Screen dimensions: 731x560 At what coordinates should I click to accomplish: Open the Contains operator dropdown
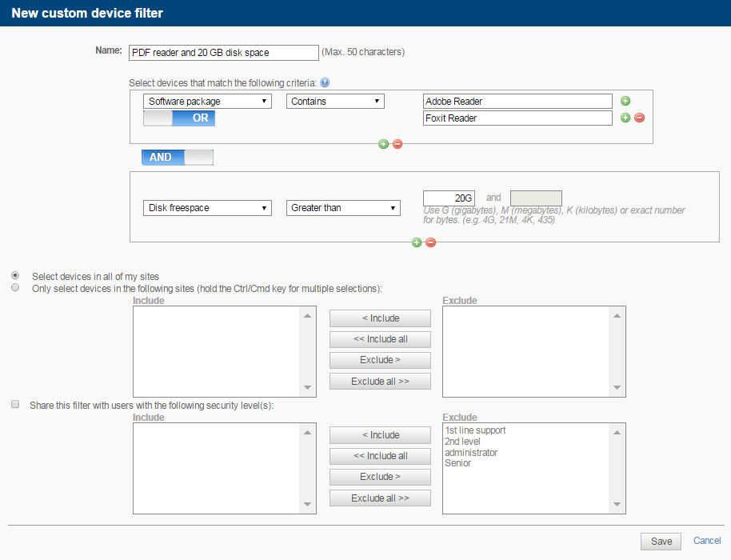335,101
